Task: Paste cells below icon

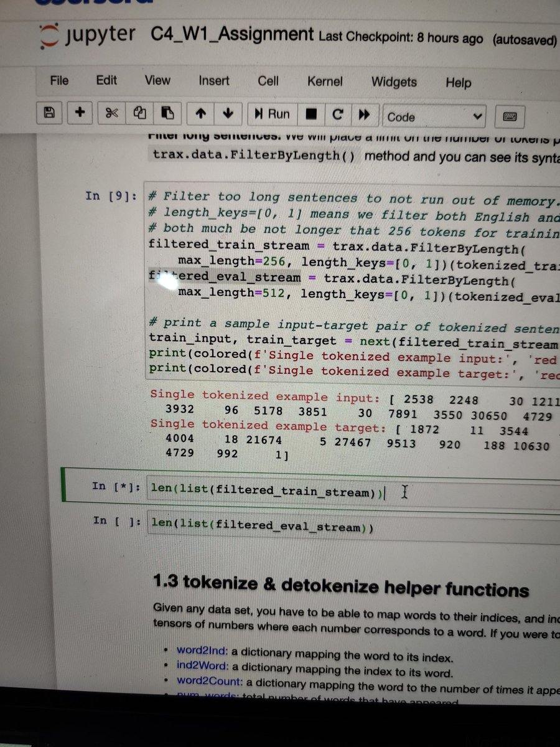Action: click(167, 114)
